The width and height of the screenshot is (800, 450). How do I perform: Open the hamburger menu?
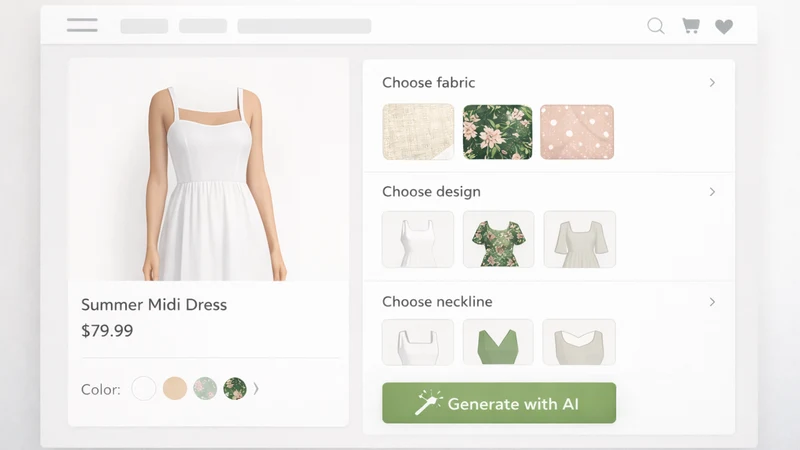coord(82,25)
